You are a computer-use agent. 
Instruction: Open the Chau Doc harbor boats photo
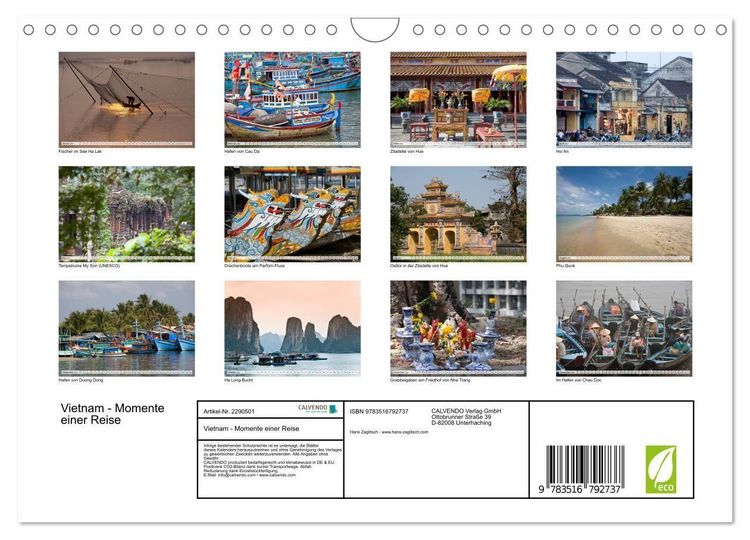point(624,328)
